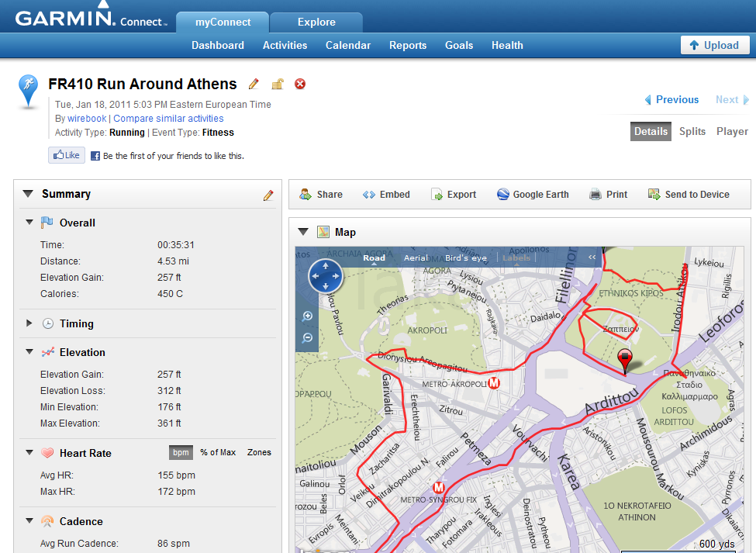Image resolution: width=756 pixels, height=553 pixels.
Task: Click the Map section icon
Action: (323, 232)
